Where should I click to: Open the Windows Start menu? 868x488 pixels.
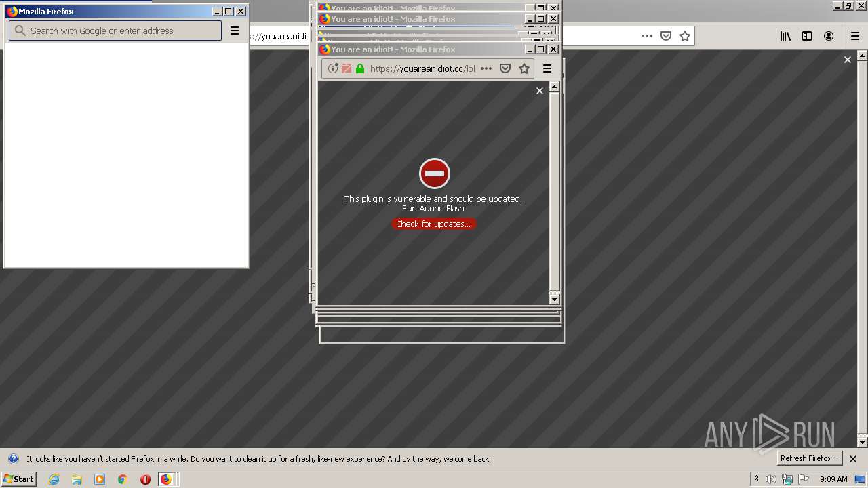18,479
